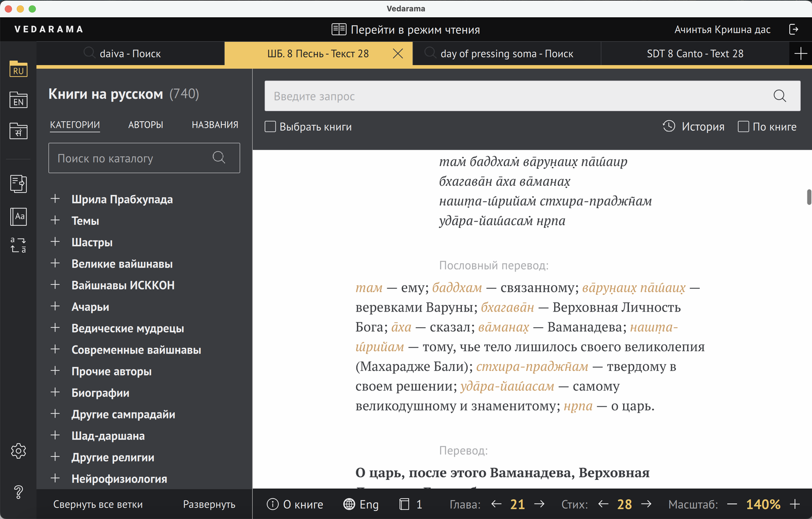Open settings gear in sidebar
This screenshot has height=519, width=812.
point(18,451)
